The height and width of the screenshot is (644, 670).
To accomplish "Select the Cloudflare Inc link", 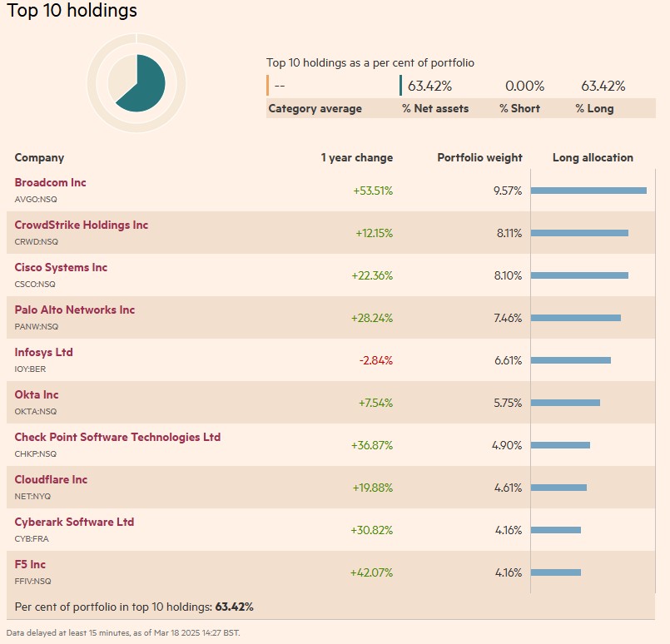I will coord(51,479).
